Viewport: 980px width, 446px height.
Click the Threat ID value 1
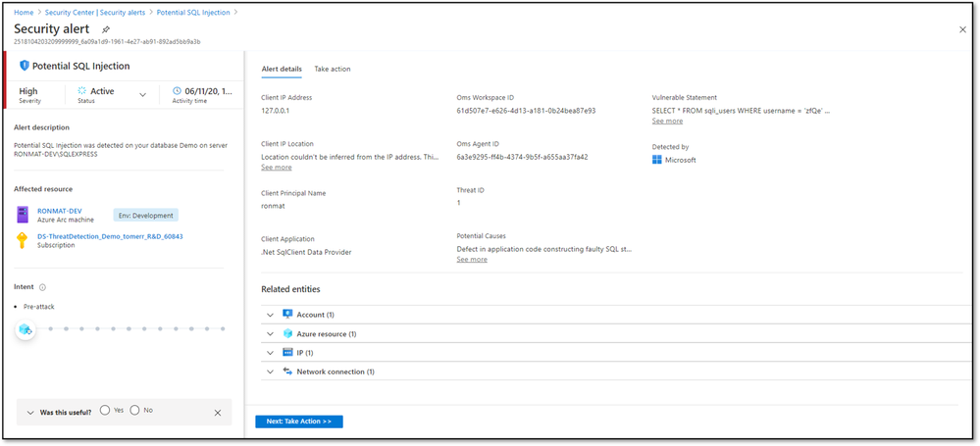(x=458, y=203)
